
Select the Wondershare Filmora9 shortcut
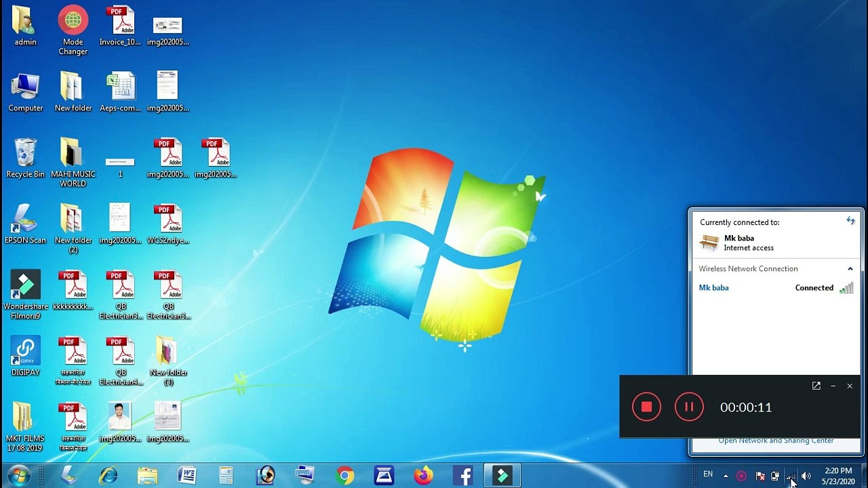(25, 295)
